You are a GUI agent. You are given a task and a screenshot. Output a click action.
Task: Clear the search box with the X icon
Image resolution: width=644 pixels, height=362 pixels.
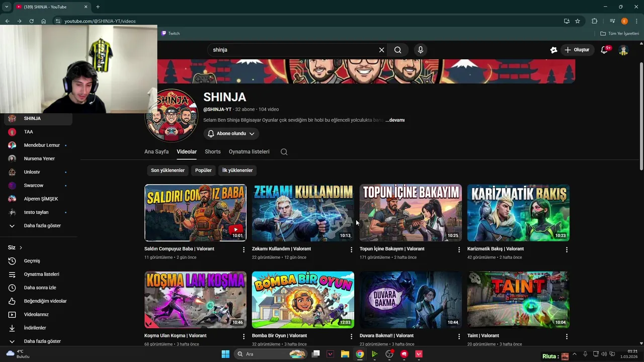[381, 50]
